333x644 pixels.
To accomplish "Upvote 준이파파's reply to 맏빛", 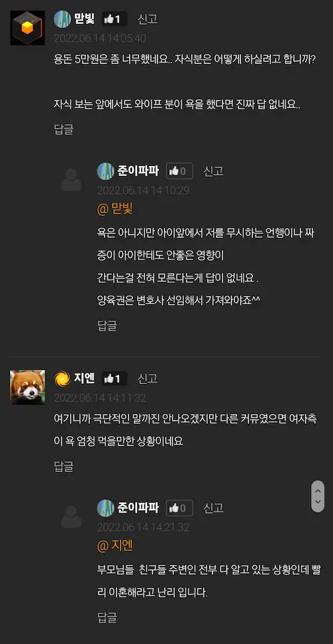I will pyautogui.click(x=180, y=171).
